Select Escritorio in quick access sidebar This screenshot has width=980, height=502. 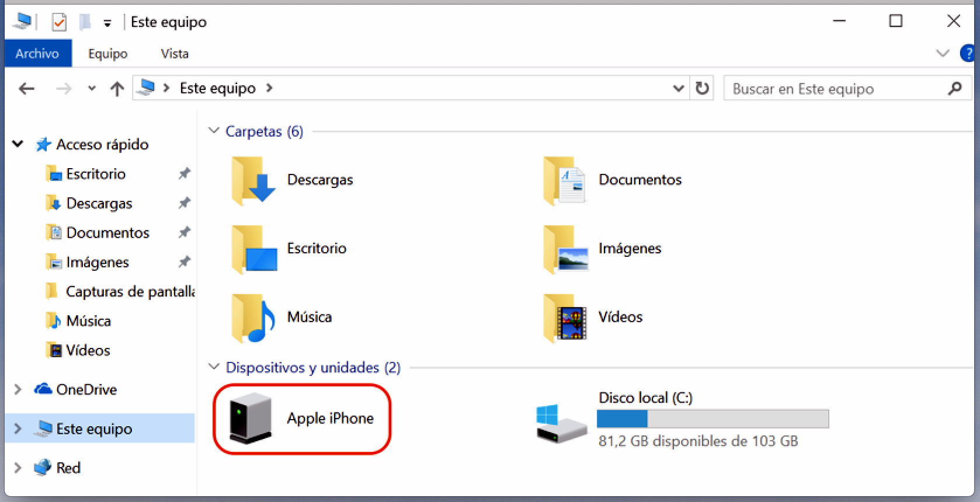(x=96, y=174)
